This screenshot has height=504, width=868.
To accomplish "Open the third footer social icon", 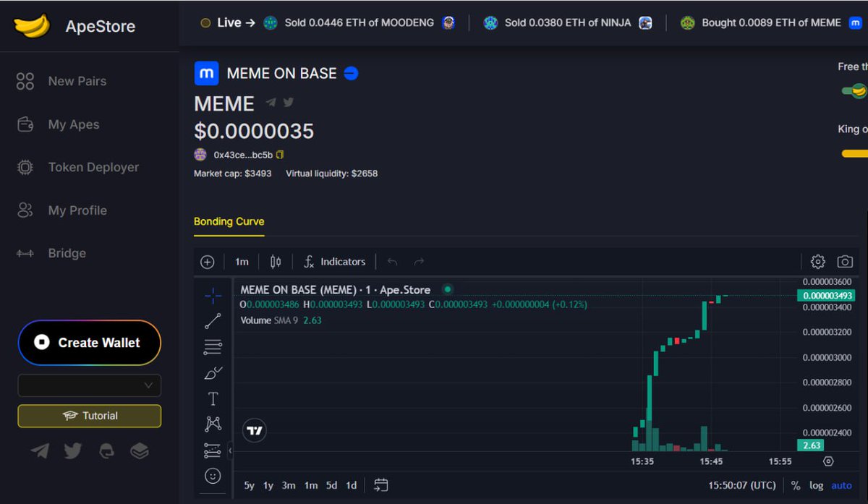I will [x=106, y=451].
